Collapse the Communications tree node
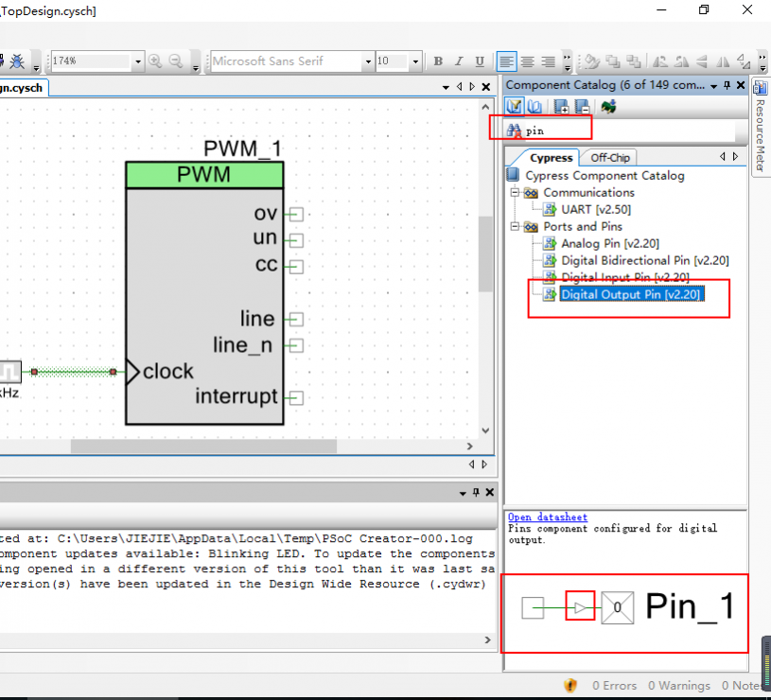Viewport: 771px width, 700px height. click(516, 193)
